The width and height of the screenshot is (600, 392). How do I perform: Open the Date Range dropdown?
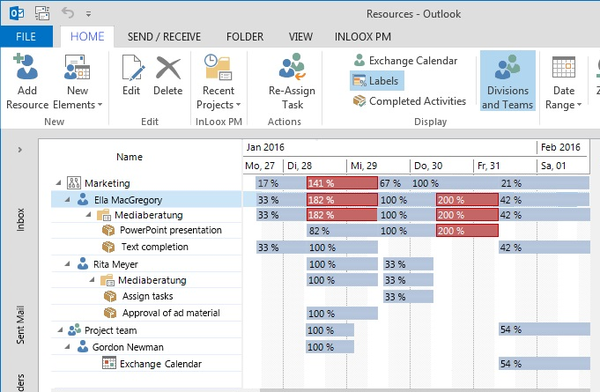pyautogui.click(x=563, y=82)
